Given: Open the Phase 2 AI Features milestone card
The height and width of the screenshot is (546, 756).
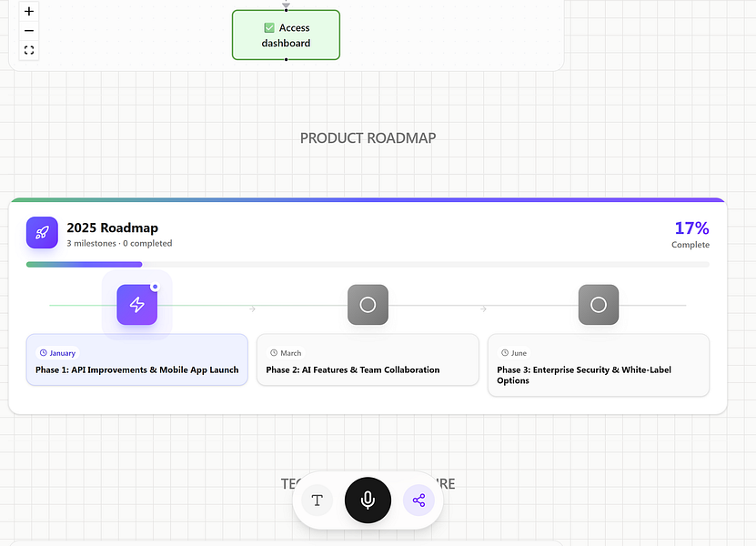Looking at the screenshot, I should (368, 360).
